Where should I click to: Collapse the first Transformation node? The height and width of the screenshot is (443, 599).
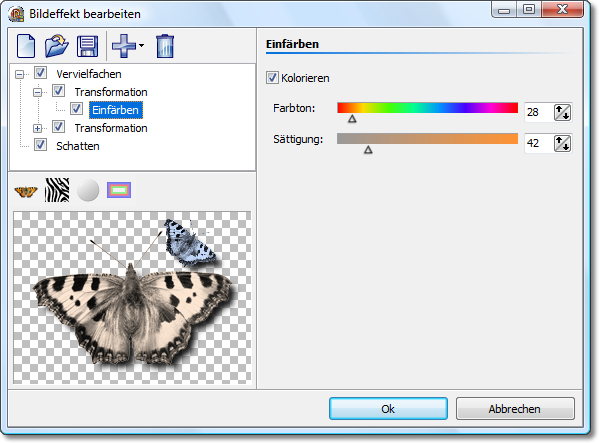point(37,92)
